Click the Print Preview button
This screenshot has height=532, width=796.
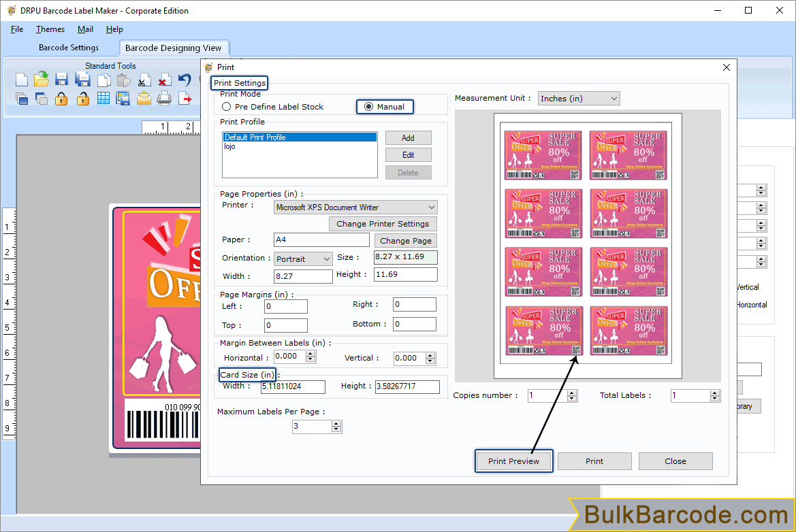(x=513, y=461)
